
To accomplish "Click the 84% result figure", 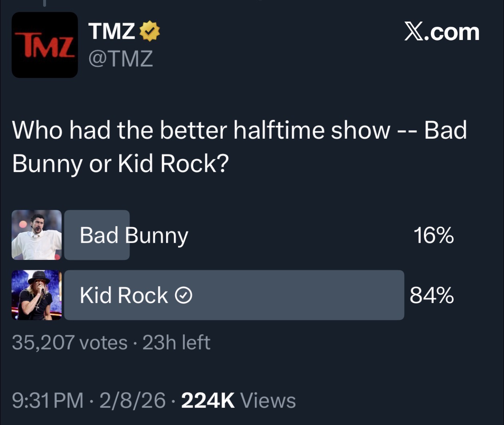I will [432, 295].
